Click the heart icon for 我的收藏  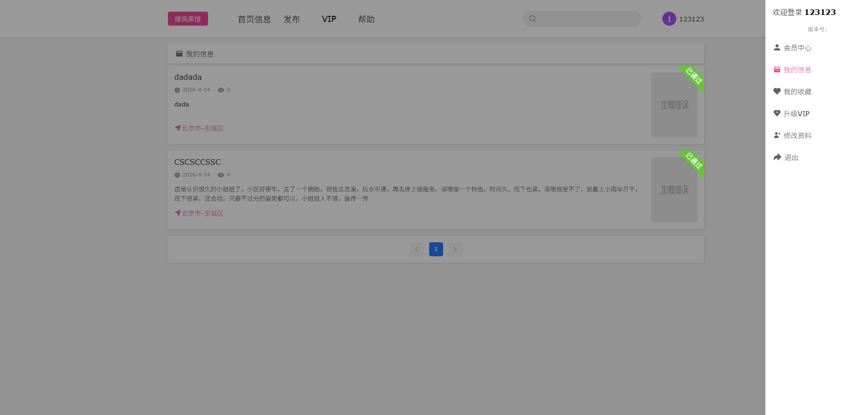tap(777, 91)
